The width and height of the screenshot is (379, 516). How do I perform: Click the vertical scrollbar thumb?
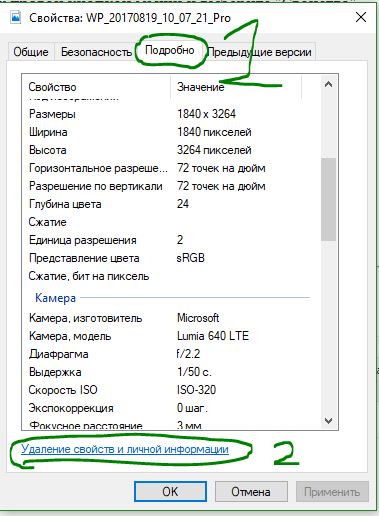328,199
